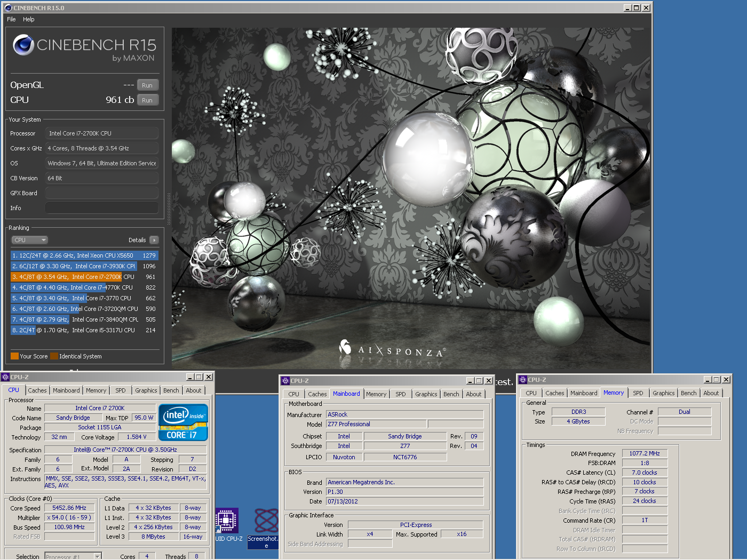Click the Details arrow button in Ranking

154,240
